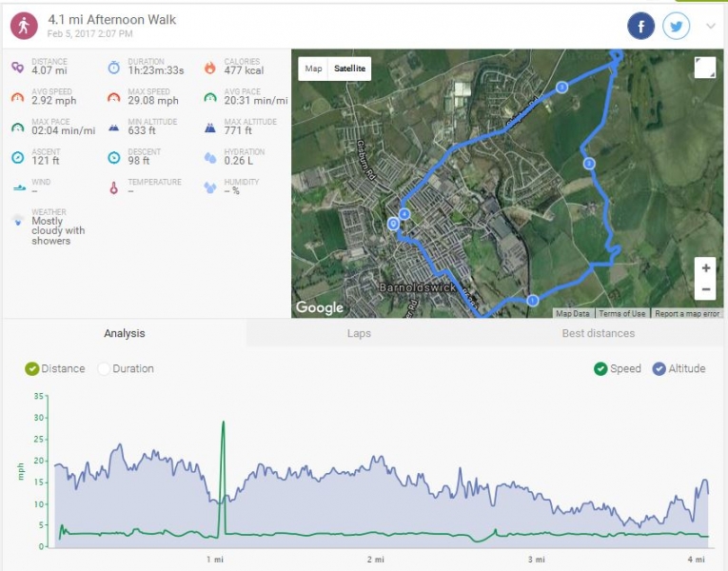The width and height of the screenshot is (728, 571).
Task: Open the activity options dropdown arrow
Action: (711, 26)
